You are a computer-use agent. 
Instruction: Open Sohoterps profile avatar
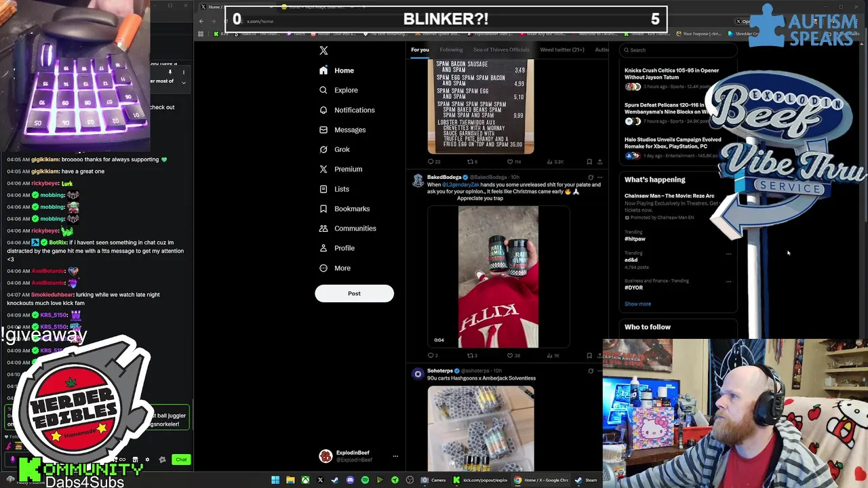[x=418, y=373]
